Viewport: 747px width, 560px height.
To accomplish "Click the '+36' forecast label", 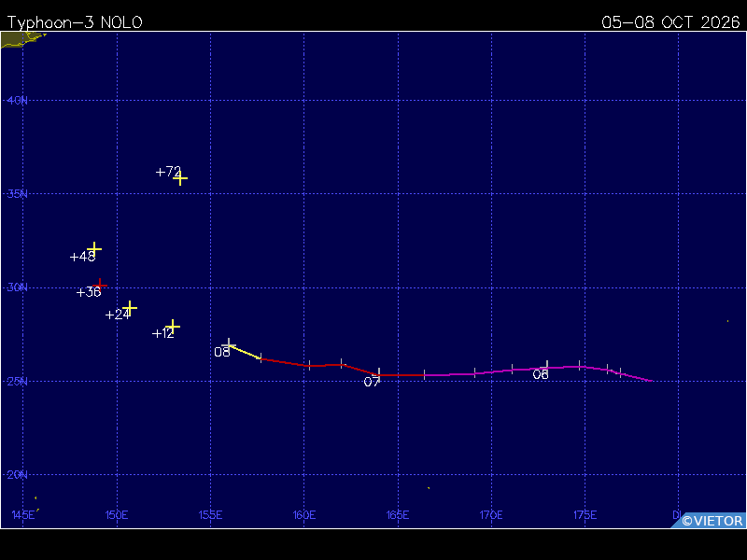I will [x=89, y=292].
